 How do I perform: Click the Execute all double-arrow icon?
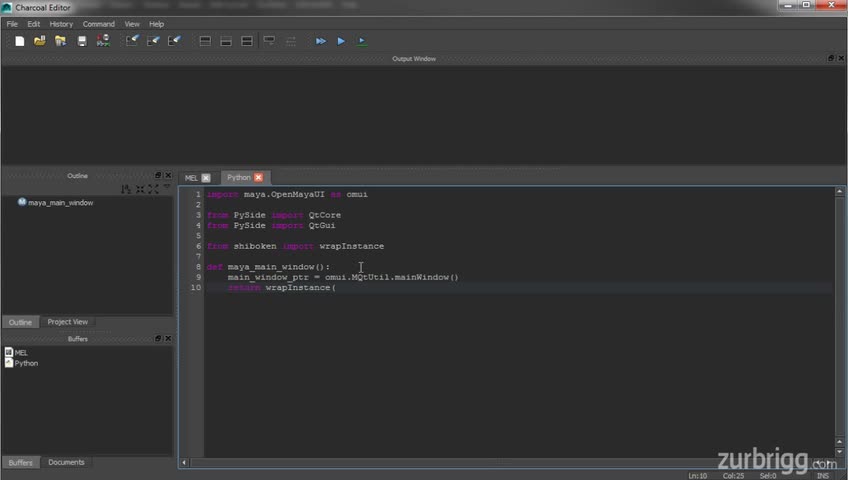pyautogui.click(x=321, y=41)
